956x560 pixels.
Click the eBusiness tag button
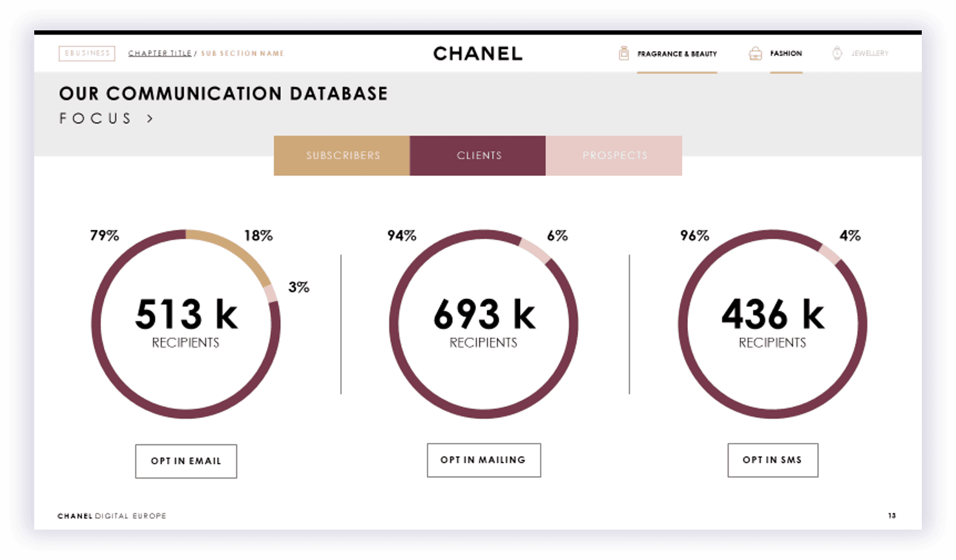[87, 53]
